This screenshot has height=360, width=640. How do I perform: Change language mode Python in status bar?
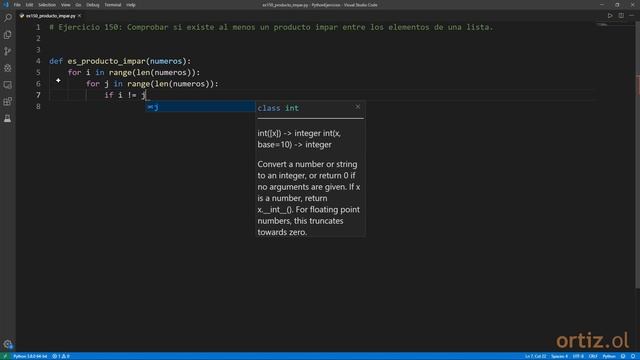(609, 356)
